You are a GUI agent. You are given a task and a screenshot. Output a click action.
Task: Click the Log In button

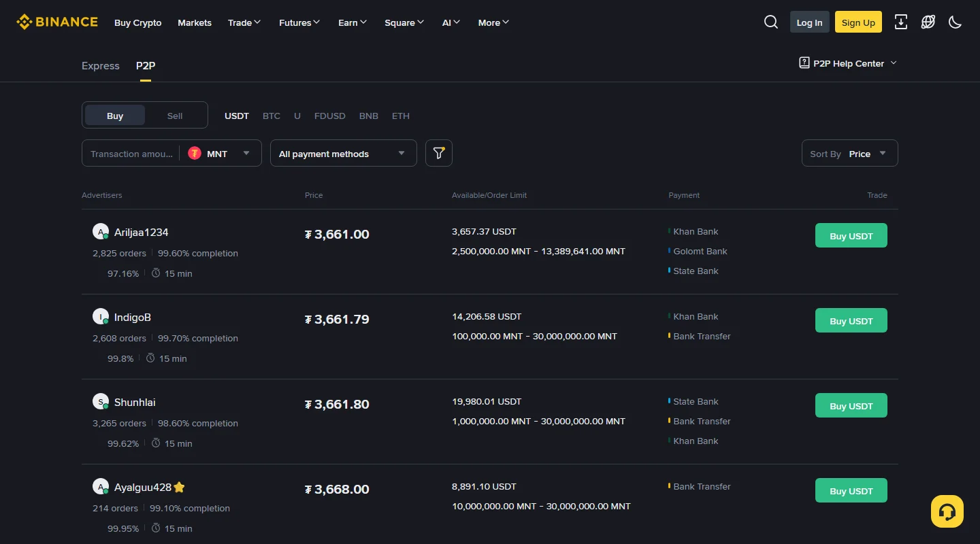point(810,22)
